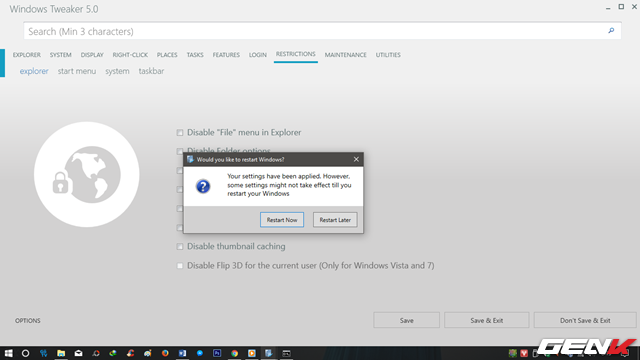Choose Restart Later in dialog
The width and height of the screenshot is (640, 360).
[335, 220]
